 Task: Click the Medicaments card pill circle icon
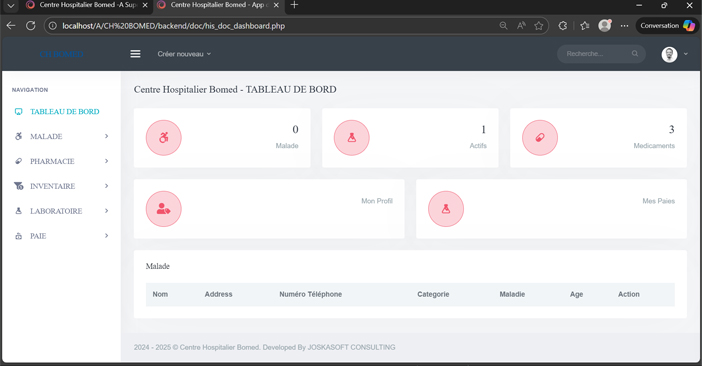[540, 138]
